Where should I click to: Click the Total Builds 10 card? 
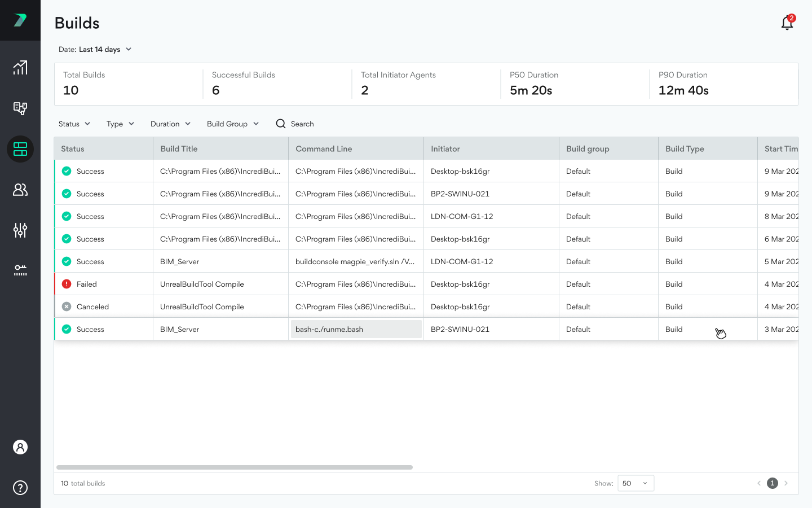[129, 84]
